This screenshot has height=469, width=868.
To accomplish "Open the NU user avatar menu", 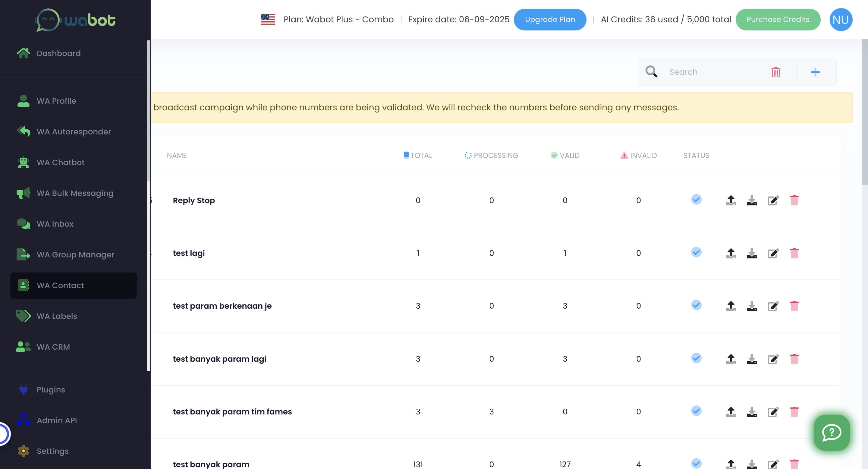I will pos(840,20).
